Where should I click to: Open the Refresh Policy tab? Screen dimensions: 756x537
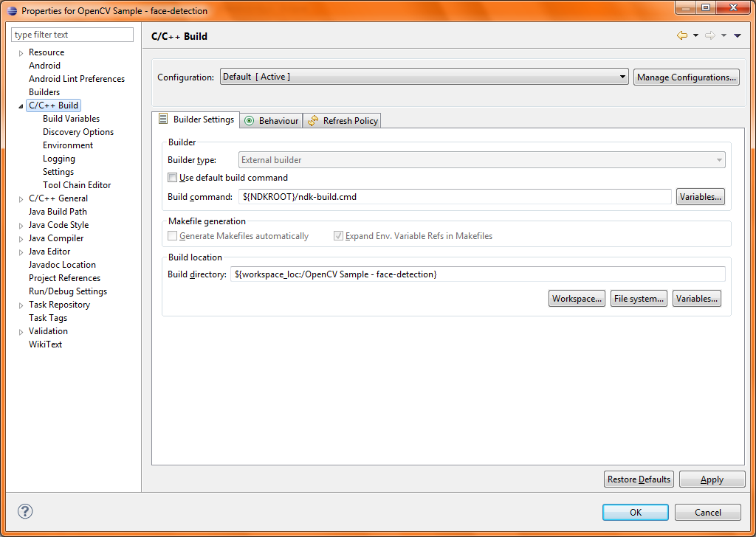(343, 121)
